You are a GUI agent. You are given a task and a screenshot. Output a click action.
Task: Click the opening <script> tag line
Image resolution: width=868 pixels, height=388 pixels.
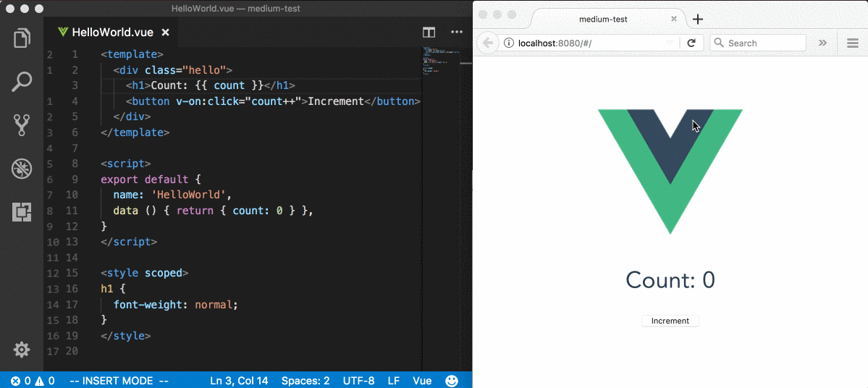(x=126, y=164)
